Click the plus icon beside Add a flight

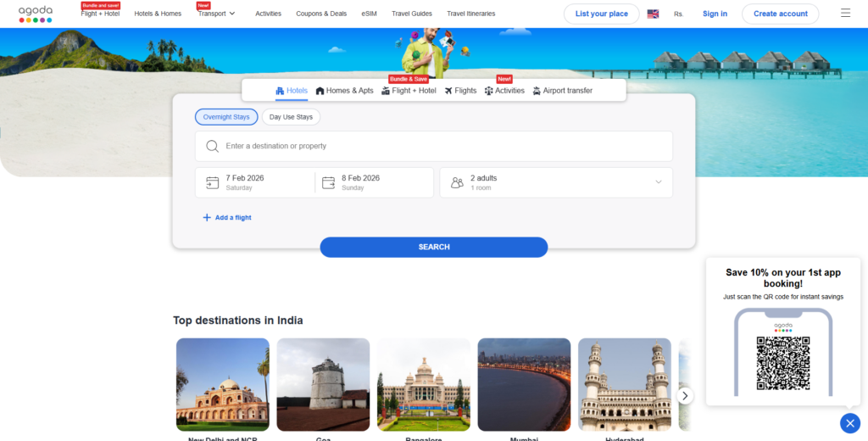[x=207, y=218]
